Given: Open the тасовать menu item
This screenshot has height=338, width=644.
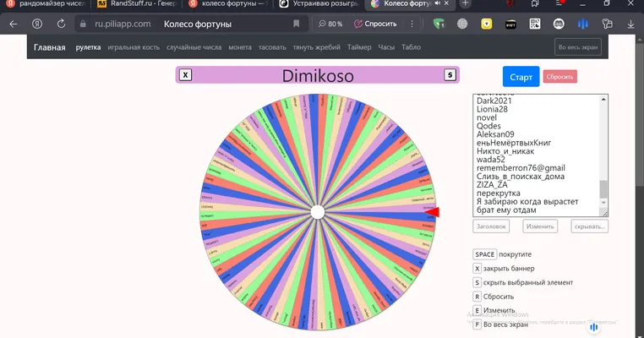Looking at the screenshot, I should click(x=272, y=47).
